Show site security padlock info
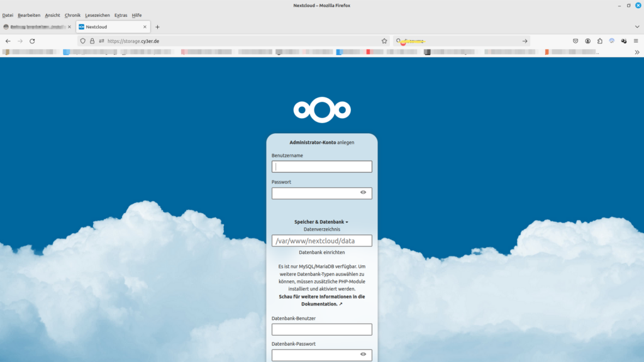This screenshot has height=362, width=644. click(92, 41)
